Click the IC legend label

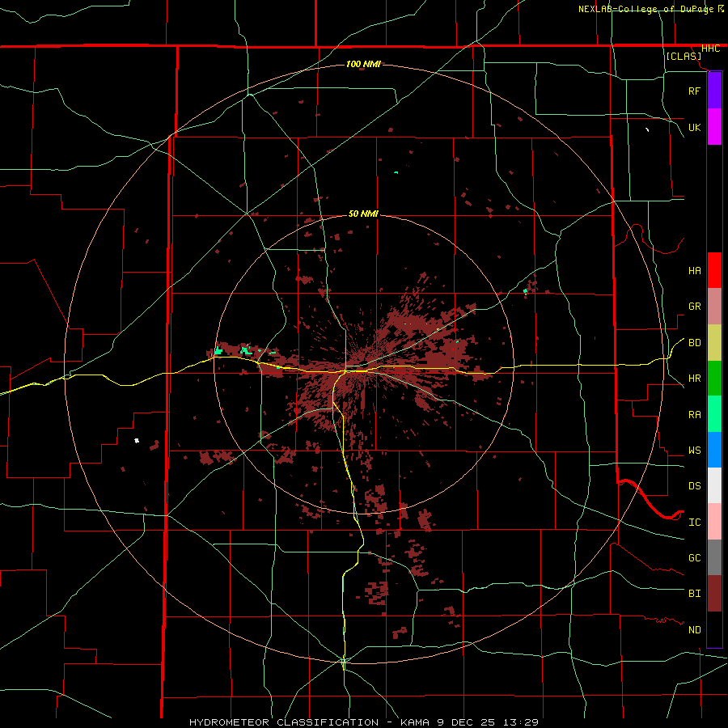[694, 523]
